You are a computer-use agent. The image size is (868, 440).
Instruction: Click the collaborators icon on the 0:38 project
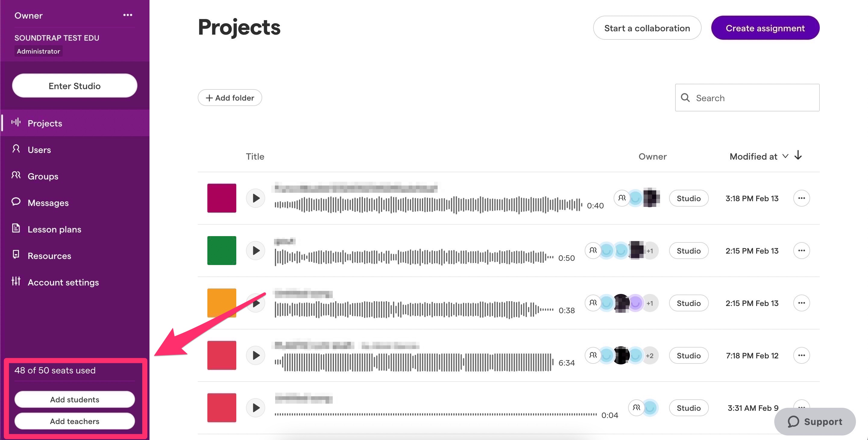click(x=593, y=303)
